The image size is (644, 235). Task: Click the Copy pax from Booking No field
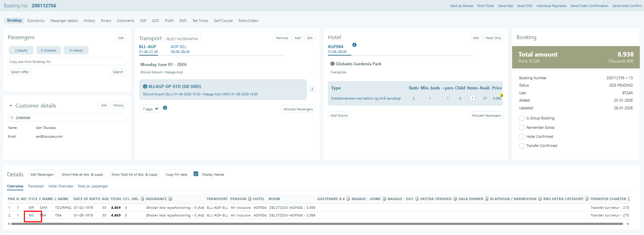click(67, 61)
